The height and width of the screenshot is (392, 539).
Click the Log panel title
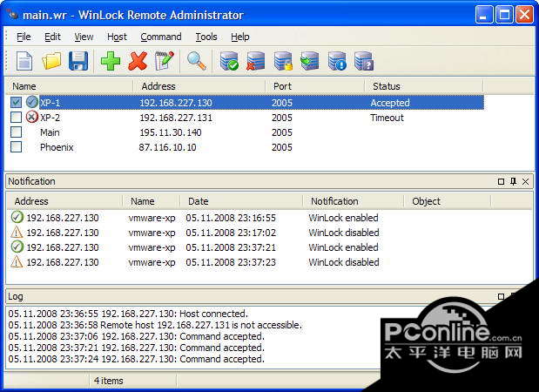click(16, 296)
